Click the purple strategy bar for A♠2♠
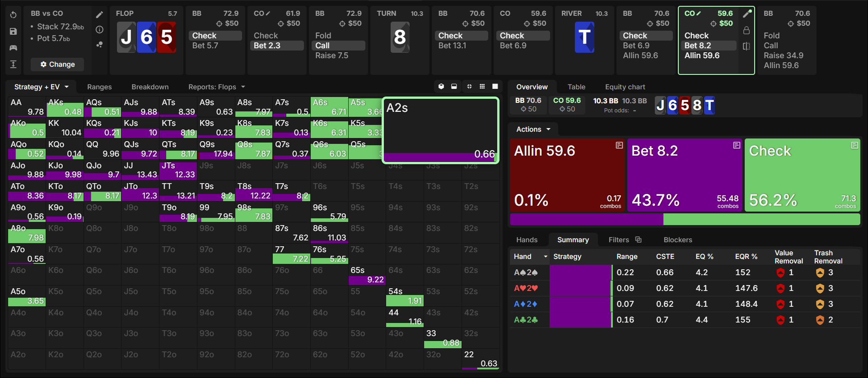 pyautogui.click(x=580, y=272)
